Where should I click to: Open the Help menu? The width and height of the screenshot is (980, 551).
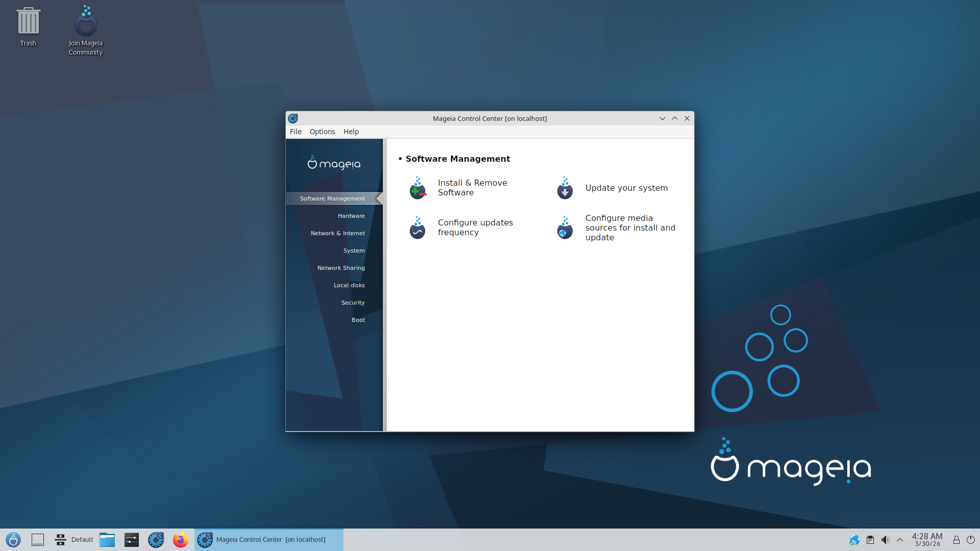[x=351, y=132]
